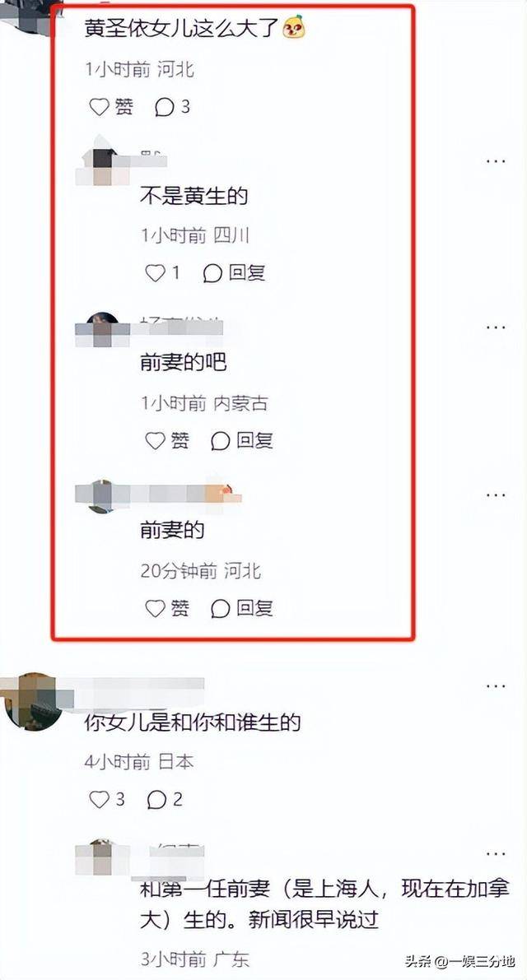Open more options for 不是黄生的 reply
527x980 pixels.
point(496,161)
